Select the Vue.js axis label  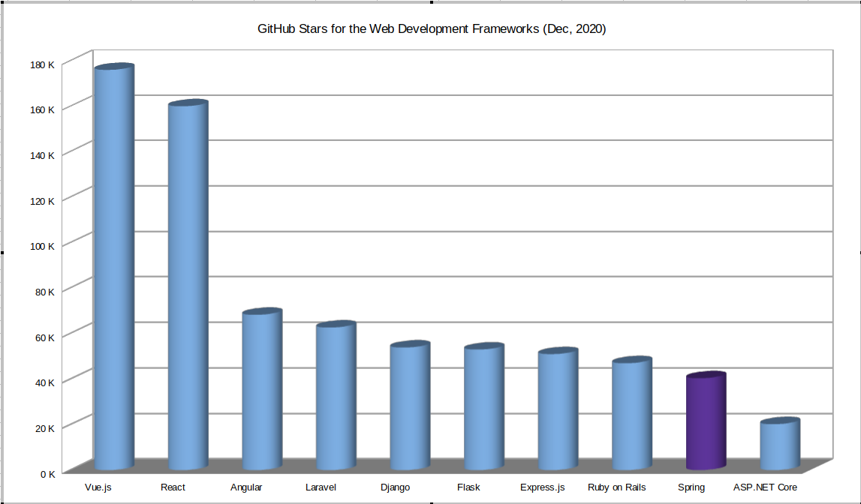98,487
